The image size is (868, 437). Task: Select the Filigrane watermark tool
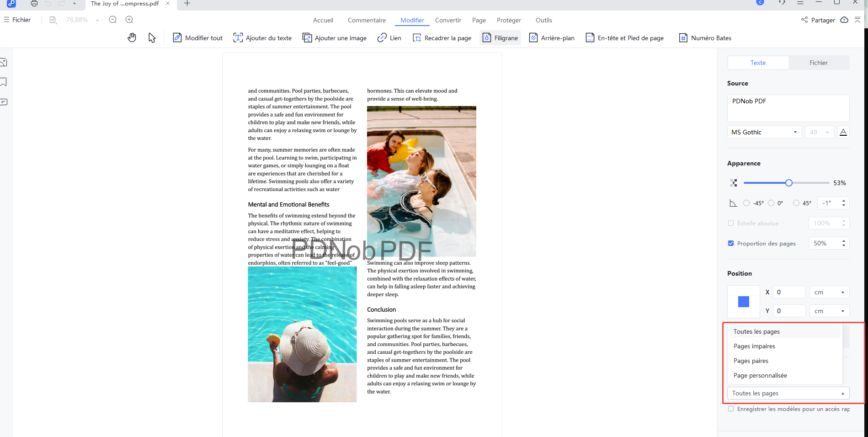(x=500, y=37)
